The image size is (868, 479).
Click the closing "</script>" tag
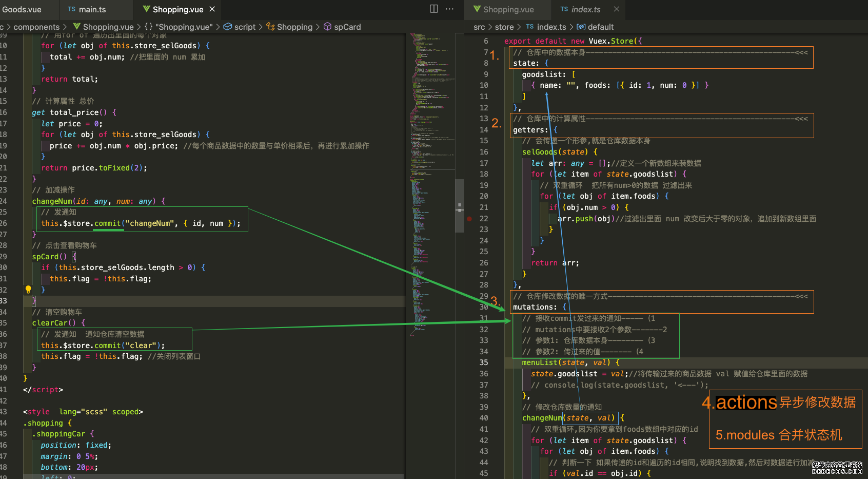tap(43, 390)
